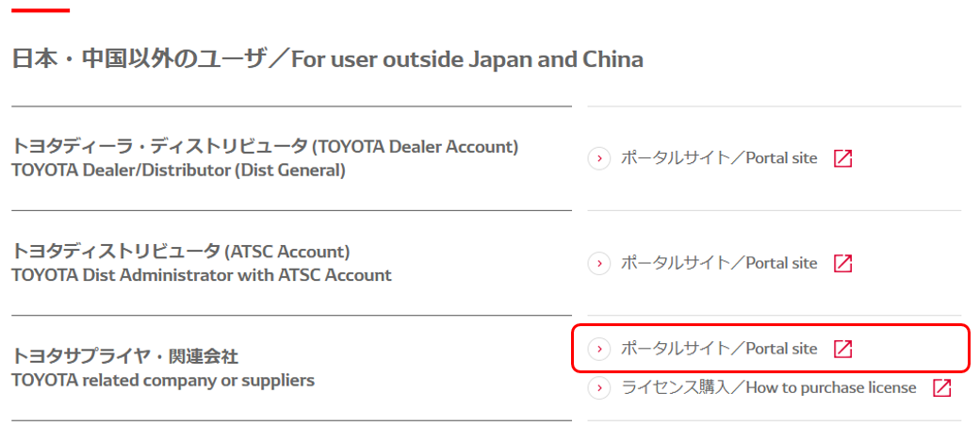The height and width of the screenshot is (426, 980).
Task: Click external-link icon in TOYOTA Dealer Account row
Action: coord(843,158)
